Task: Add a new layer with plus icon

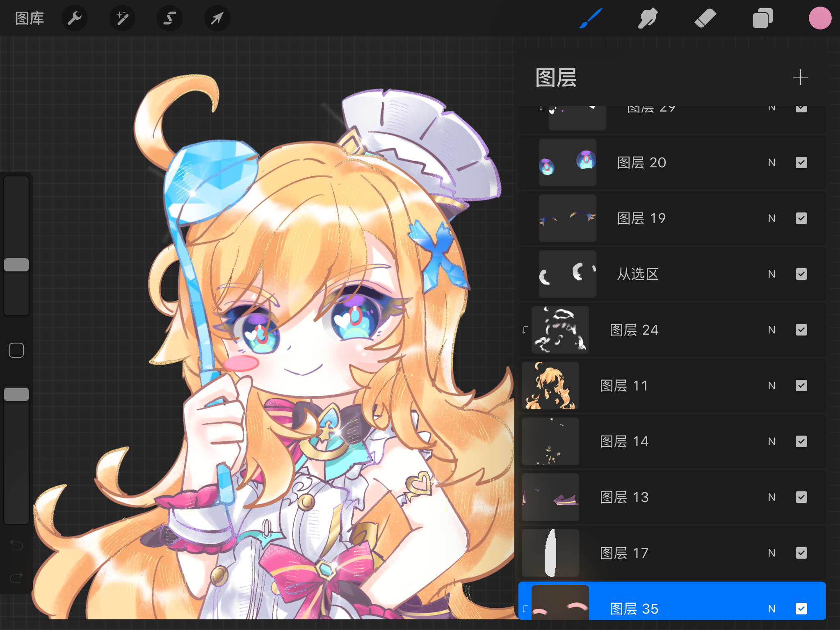Action: (x=800, y=77)
